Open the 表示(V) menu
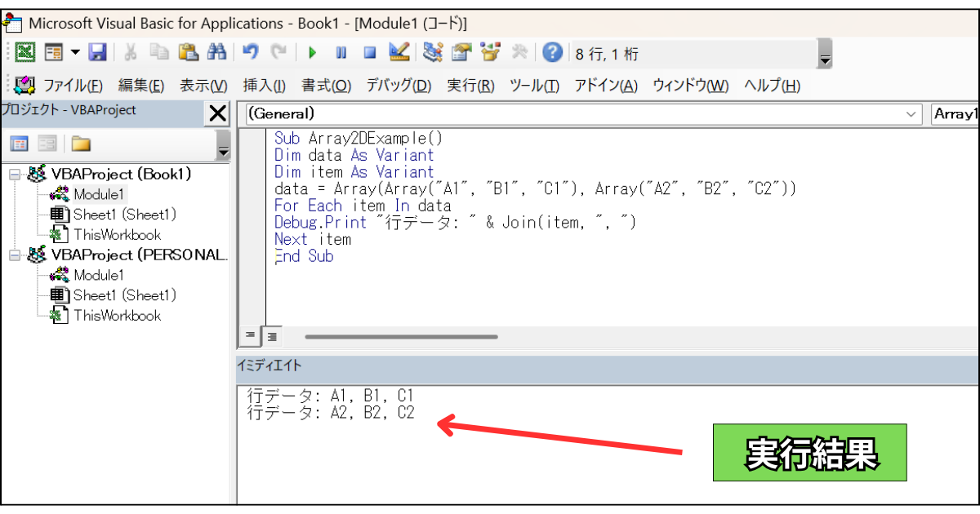The height and width of the screenshot is (514, 980). point(203,86)
